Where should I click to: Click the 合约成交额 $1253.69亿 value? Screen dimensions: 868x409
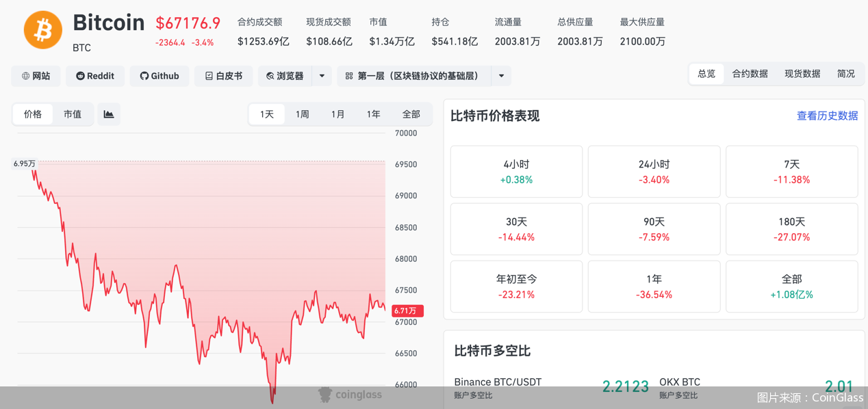pyautogui.click(x=264, y=42)
